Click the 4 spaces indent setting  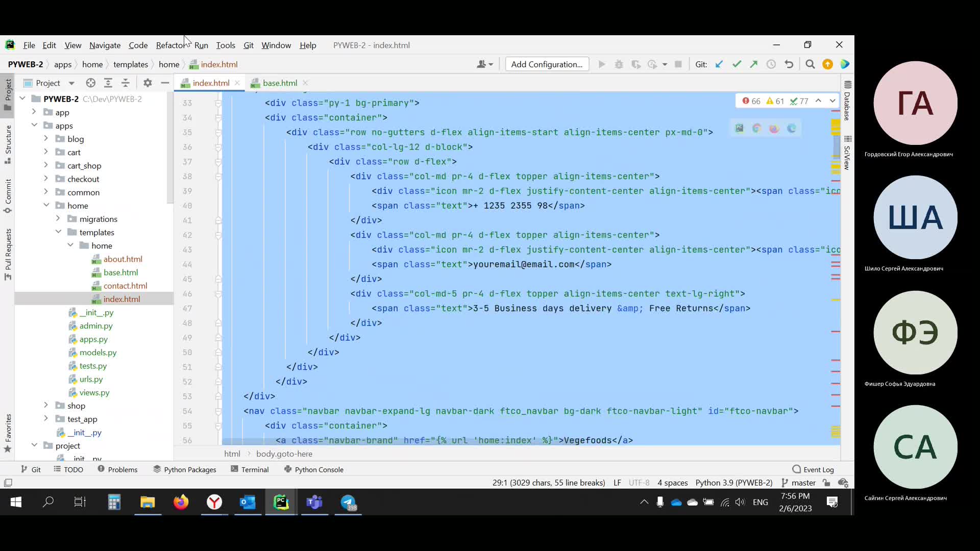(672, 483)
